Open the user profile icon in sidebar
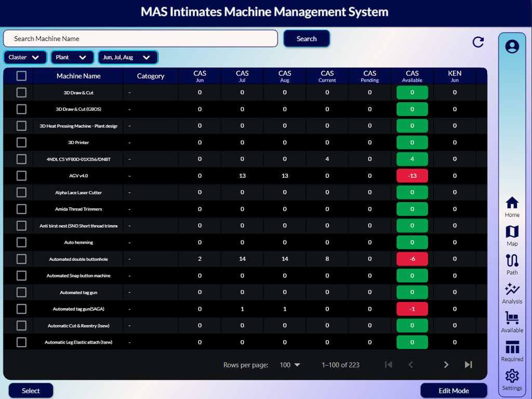The height and width of the screenshot is (399, 532). click(x=512, y=47)
